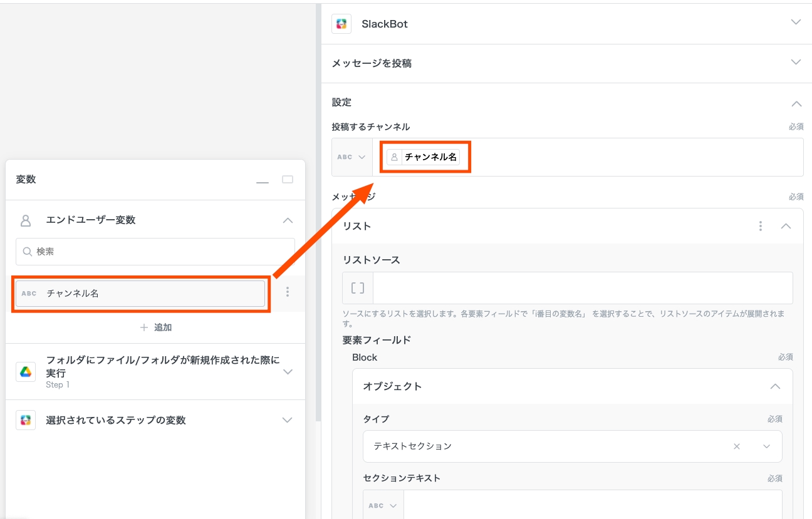The image size is (812, 519).
Task: Click the リストソース input field
Action: click(x=582, y=288)
